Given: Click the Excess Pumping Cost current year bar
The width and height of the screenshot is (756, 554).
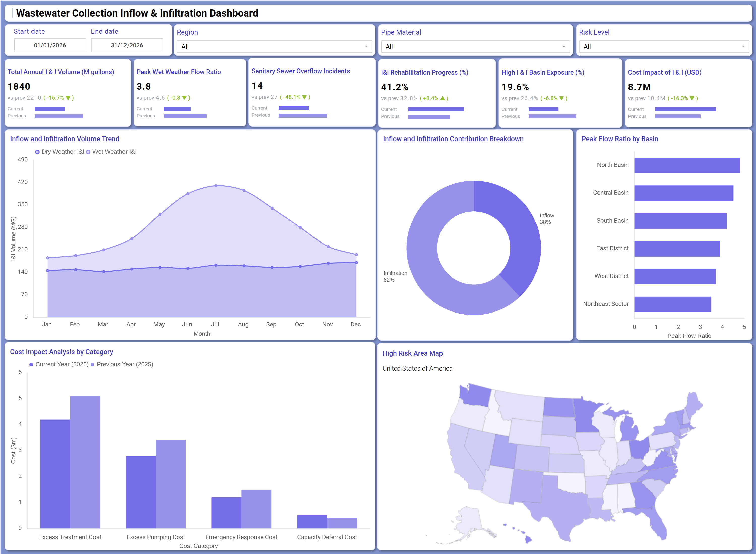Looking at the screenshot, I should (x=141, y=492).
